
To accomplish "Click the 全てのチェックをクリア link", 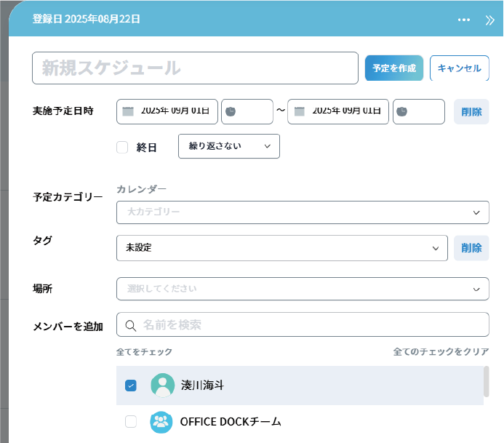I will tap(441, 351).
